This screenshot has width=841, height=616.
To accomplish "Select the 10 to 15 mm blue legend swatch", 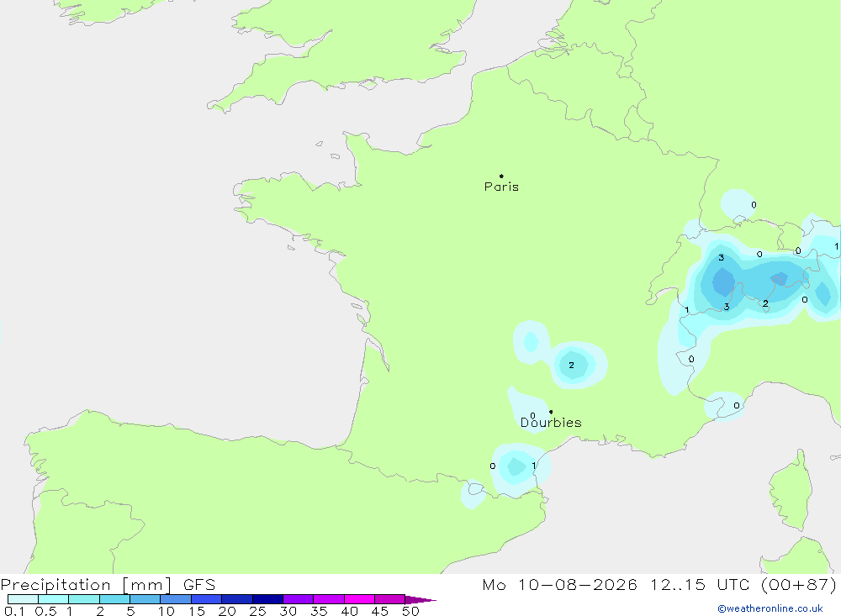I will [x=176, y=599].
